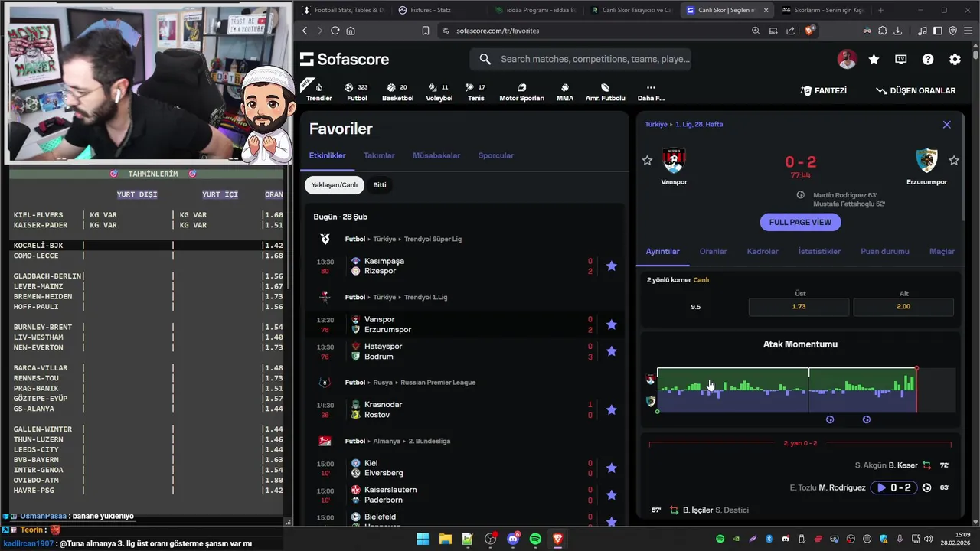This screenshot has width=980, height=551.
Task: Open favorites star in Sofascore header
Action: pyautogui.click(x=874, y=59)
